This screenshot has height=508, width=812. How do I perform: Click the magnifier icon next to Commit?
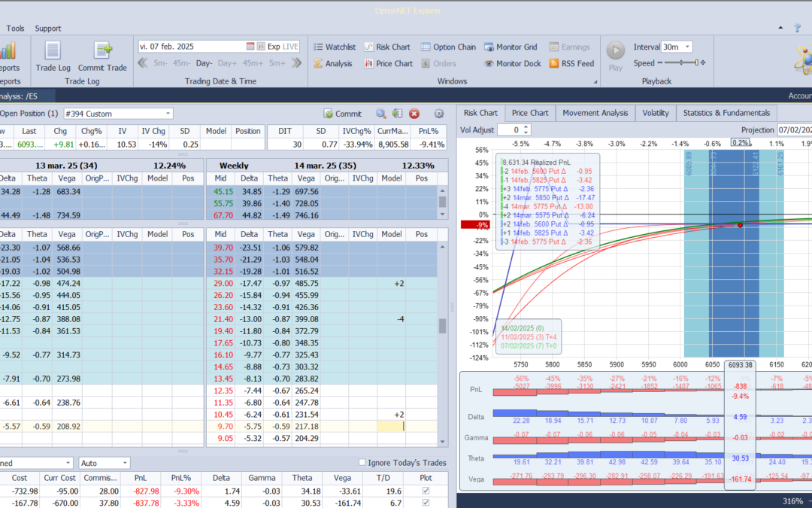(x=381, y=114)
